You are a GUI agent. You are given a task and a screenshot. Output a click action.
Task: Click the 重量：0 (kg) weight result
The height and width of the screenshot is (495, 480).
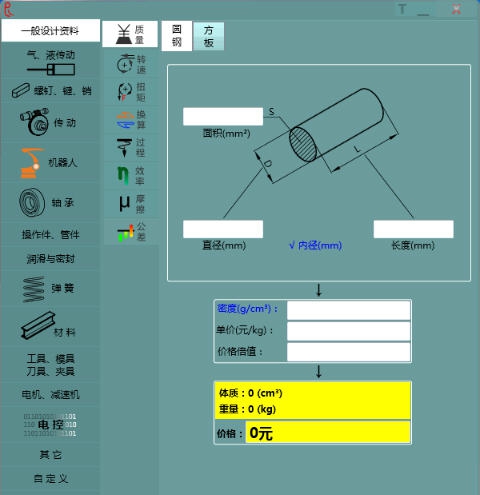pyautogui.click(x=247, y=409)
